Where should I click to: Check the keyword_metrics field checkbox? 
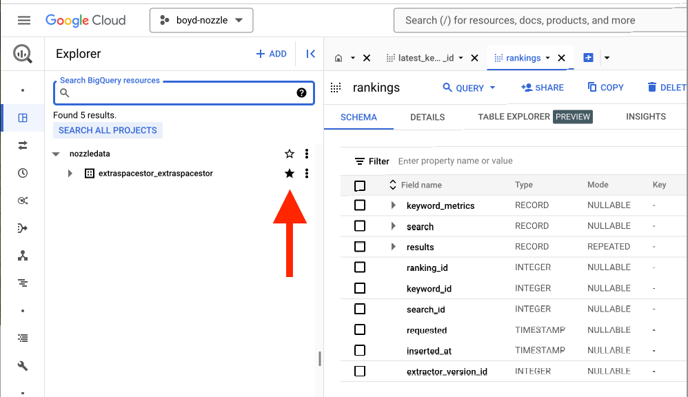360,205
